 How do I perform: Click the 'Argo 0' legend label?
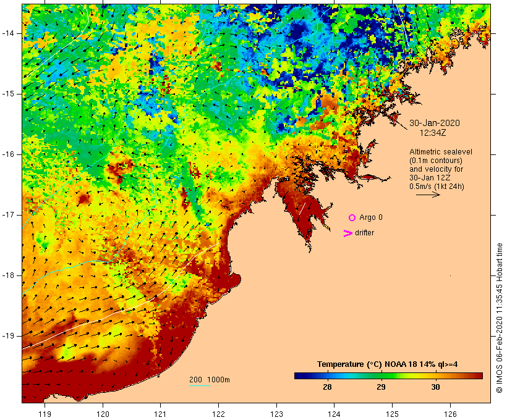point(370,217)
